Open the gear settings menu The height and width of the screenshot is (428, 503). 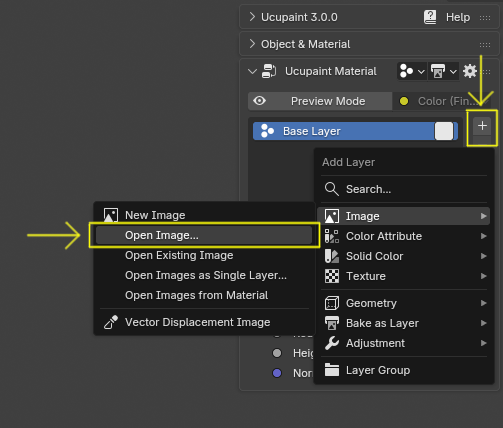(x=469, y=71)
